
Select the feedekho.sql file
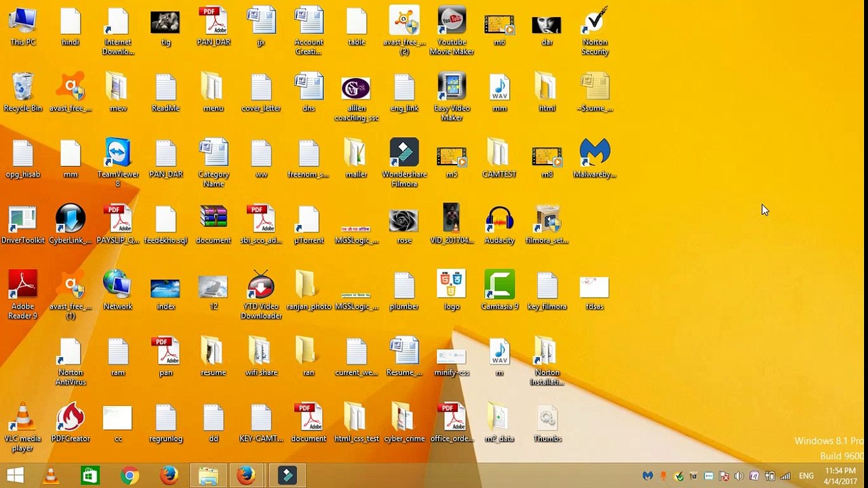coord(165,224)
